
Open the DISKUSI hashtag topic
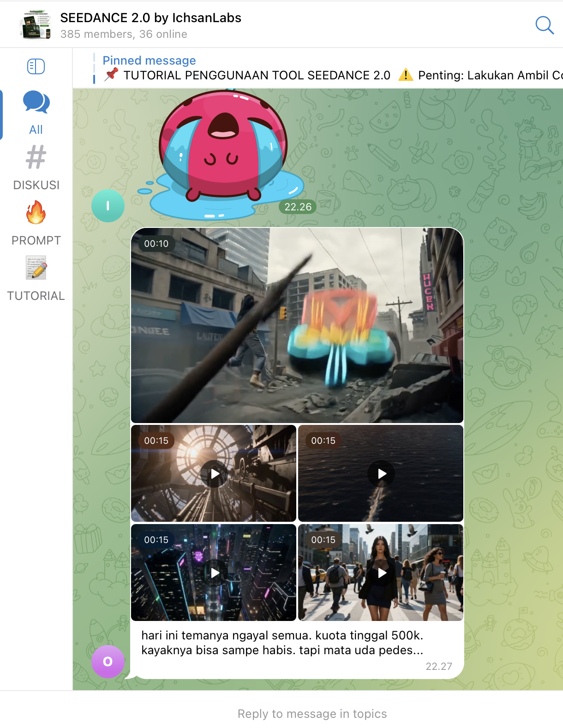click(x=36, y=168)
